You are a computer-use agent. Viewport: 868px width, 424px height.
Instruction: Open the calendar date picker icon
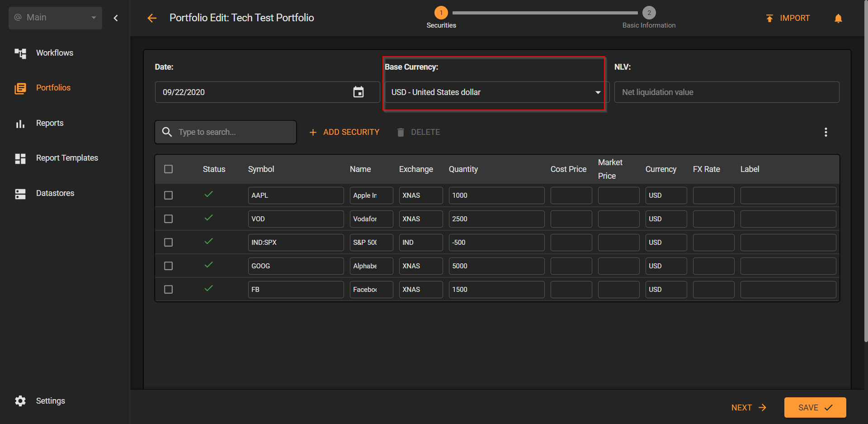click(x=359, y=92)
